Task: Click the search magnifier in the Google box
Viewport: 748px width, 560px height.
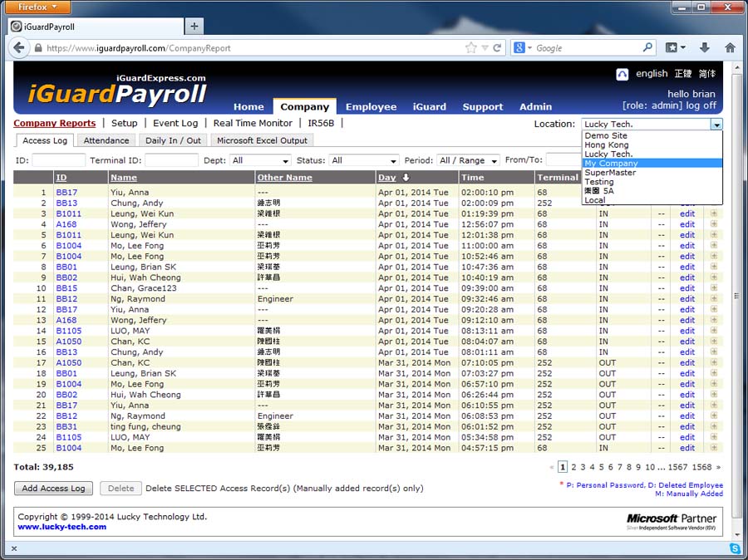Action: click(x=647, y=47)
